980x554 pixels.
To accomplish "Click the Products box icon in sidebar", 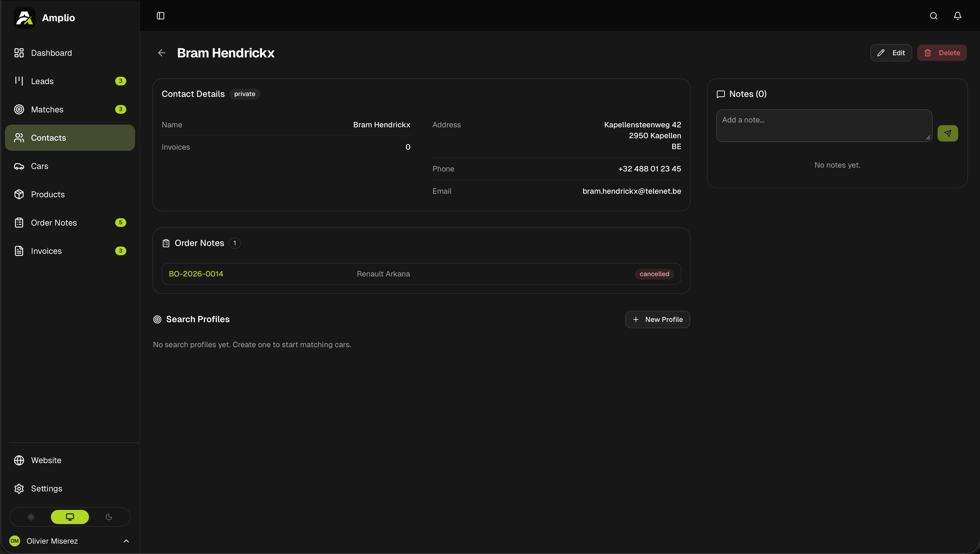I will pos(19,195).
